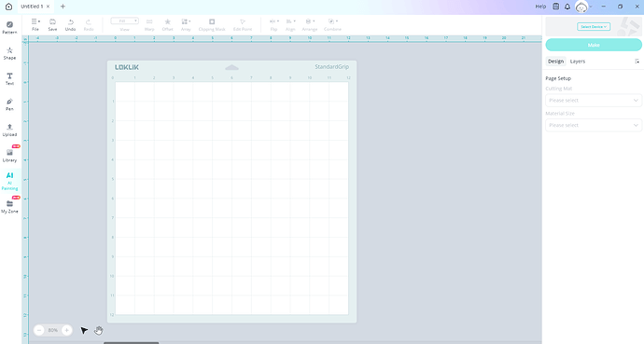Open the Pattern panel
This screenshot has width=644, height=344.
tap(9, 27)
